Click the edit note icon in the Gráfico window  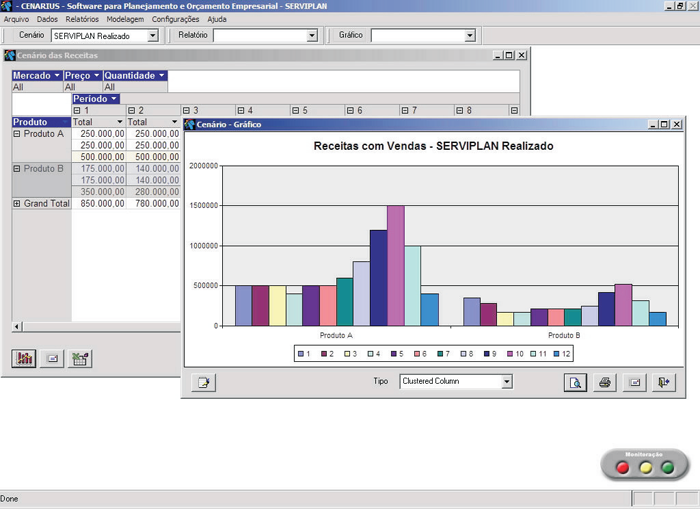coord(204,382)
